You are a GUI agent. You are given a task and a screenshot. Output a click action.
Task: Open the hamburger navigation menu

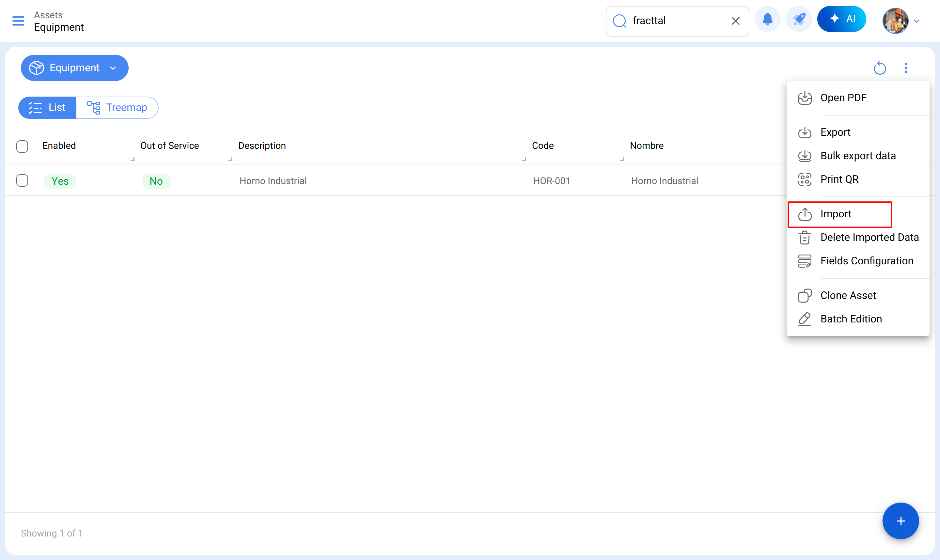(x=18, y=21)
